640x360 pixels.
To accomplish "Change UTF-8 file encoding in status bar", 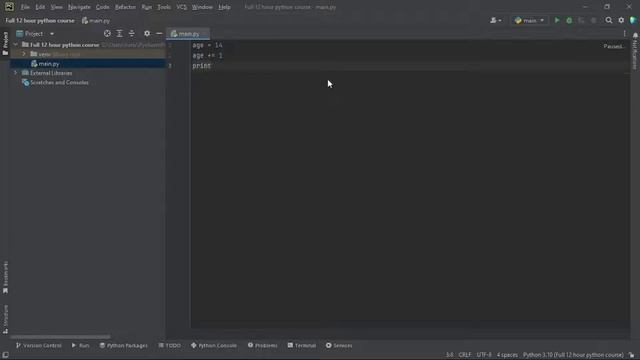I will click(x=484, y=355).
